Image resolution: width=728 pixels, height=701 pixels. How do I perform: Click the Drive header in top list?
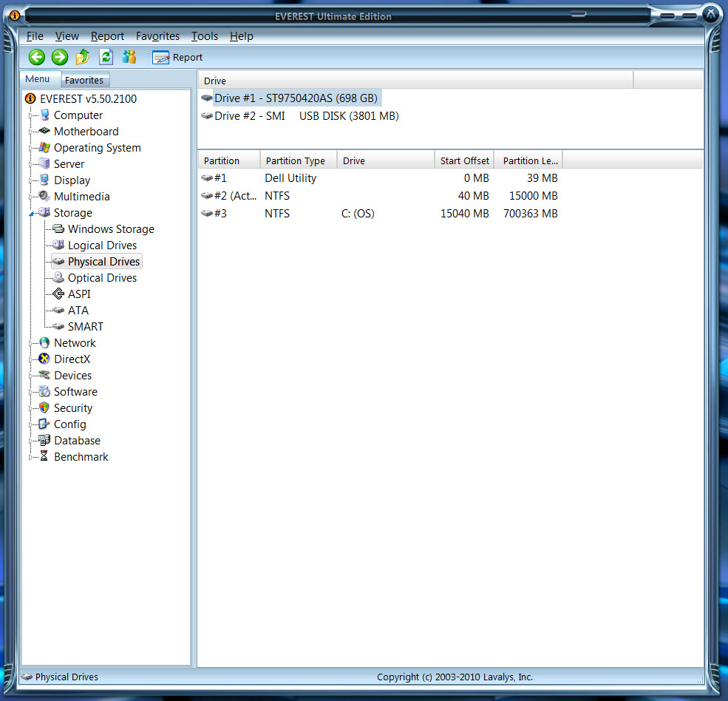(415, 81)
